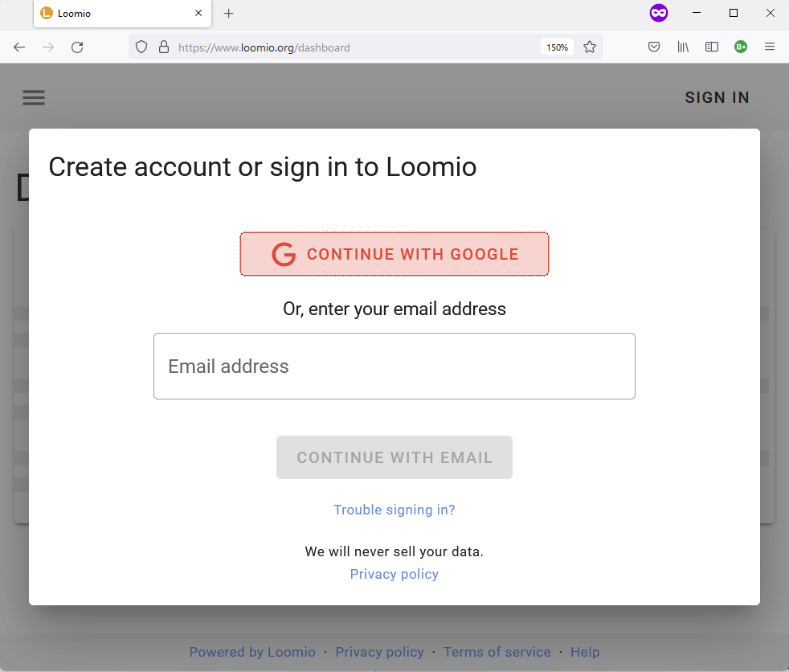The height and width of the screenshot is (672, 789).
Task: Open a new browser tab
Action: pos(228,14)
